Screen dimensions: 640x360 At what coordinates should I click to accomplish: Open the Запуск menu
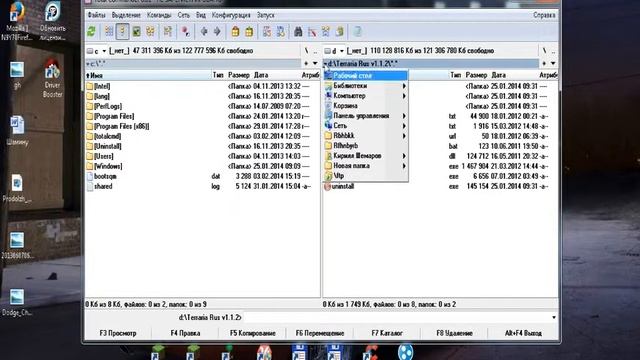click(265, 15)
